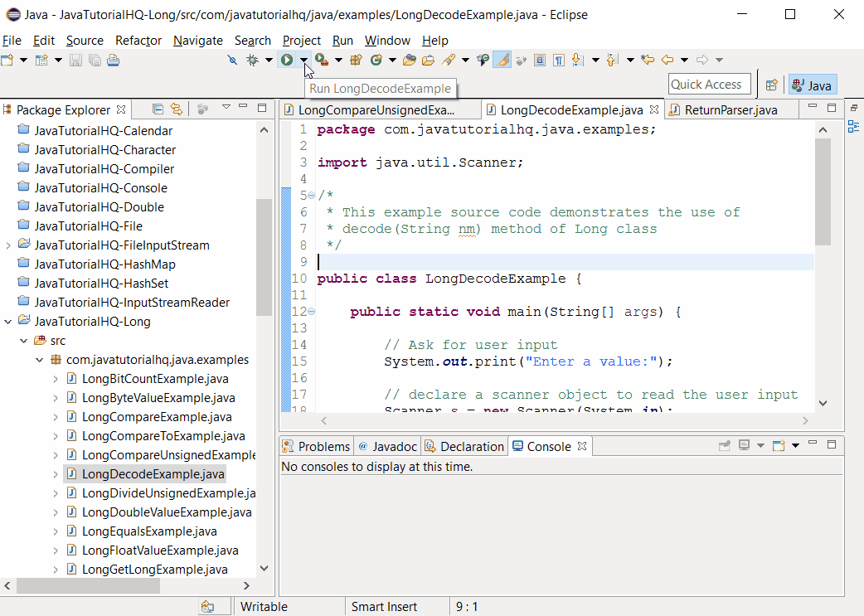Image resolution: width=864 pixels, height=616 pixels.
Task: Open the Java Search dialog icon
Action: (x=449, y=60)
